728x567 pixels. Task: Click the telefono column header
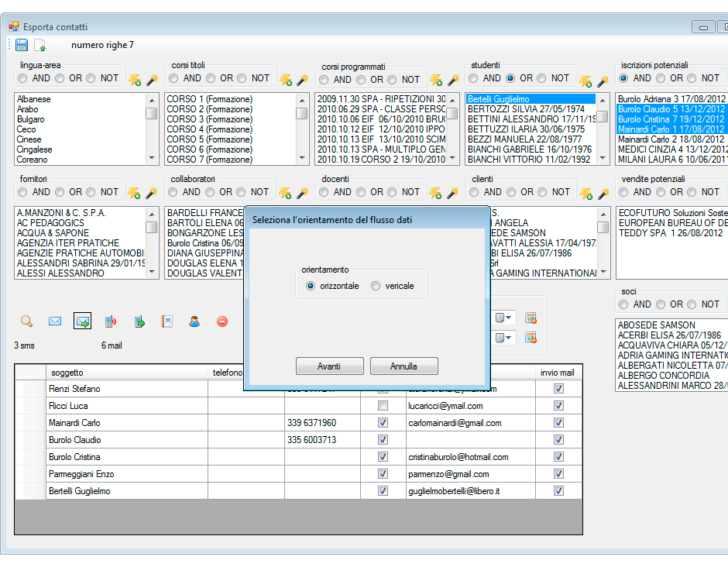(227, 373)
